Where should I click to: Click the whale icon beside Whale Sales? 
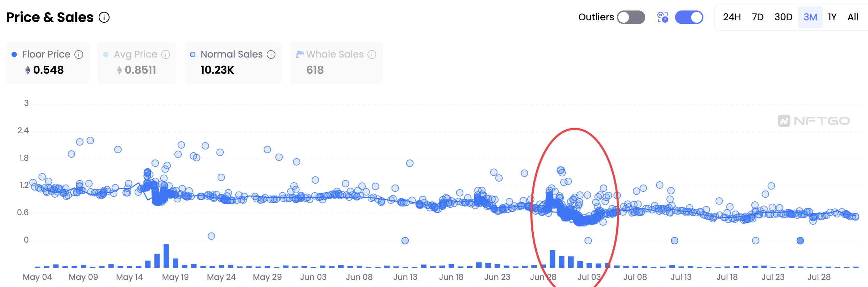(x=300, y=54)
